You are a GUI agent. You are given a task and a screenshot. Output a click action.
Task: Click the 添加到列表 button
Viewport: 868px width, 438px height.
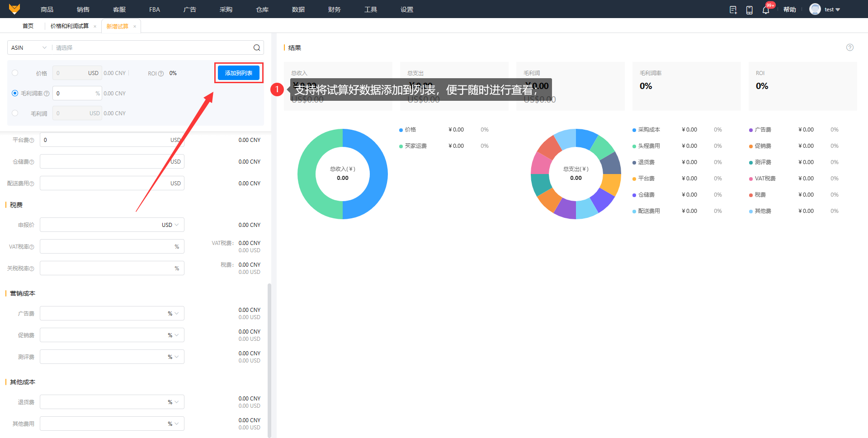(239, 73)
